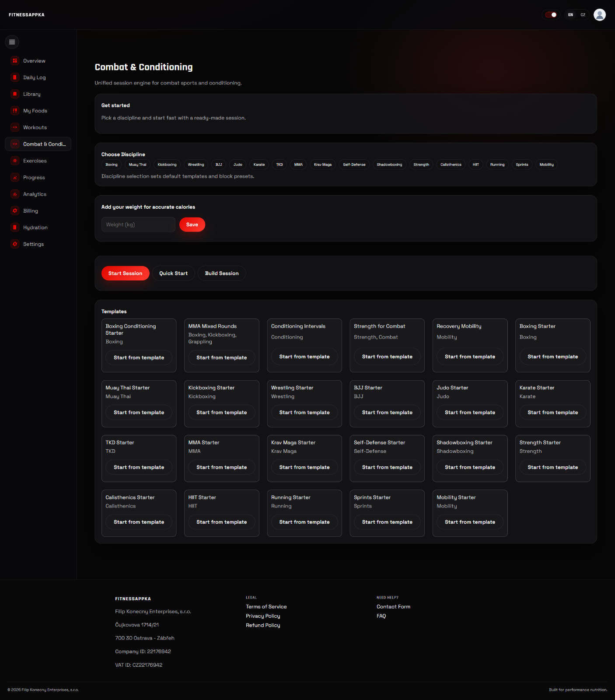Open the user profile avatar
Image resolution: width=615 pixels, height=700 pixels.
point(600,15)
